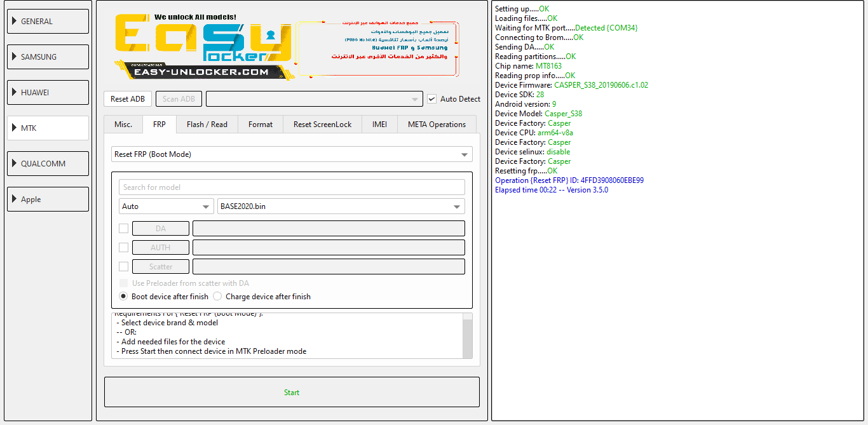This screenshot has height=425, width=868.
Task: Switch to the FRP tab
Action: click(159, 125)
